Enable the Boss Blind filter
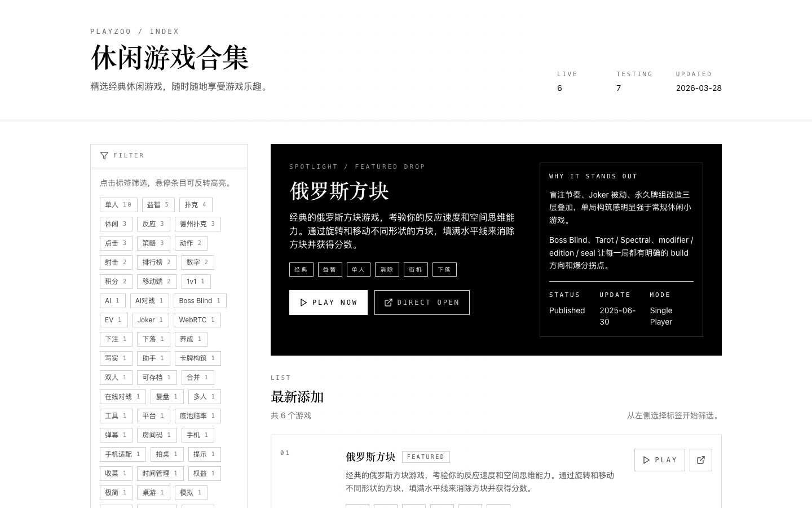The height and width of the screenshot is (508, 812). 200,300
